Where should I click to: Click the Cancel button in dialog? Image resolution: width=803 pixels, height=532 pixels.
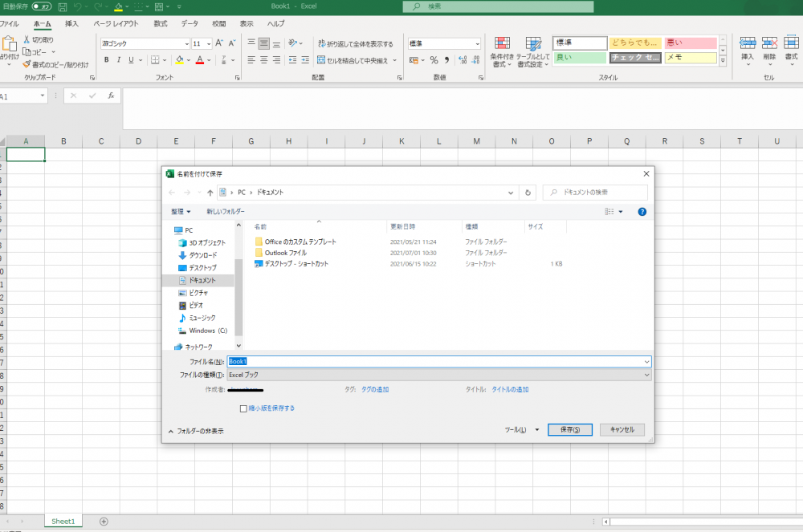pyautogui.click(x=622, y=430)
